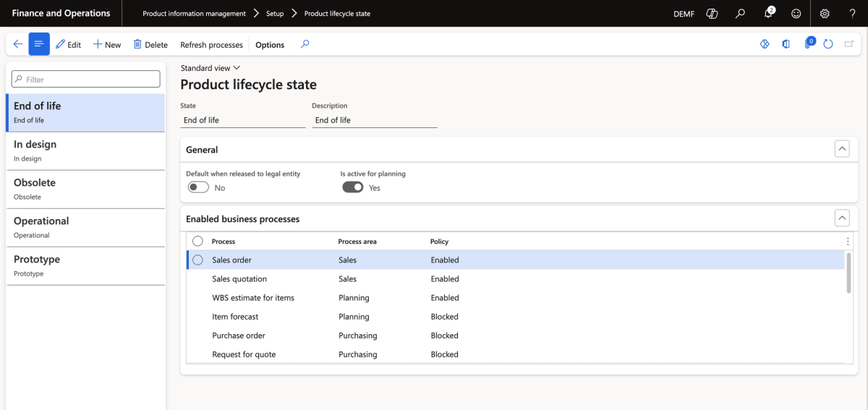Click Sales quotation row

(516, 278)
